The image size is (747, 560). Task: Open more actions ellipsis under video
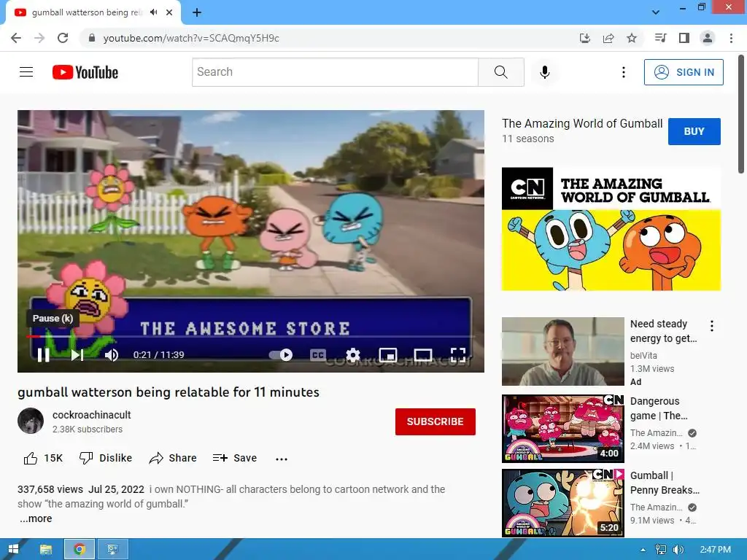[x=282, y=459]
